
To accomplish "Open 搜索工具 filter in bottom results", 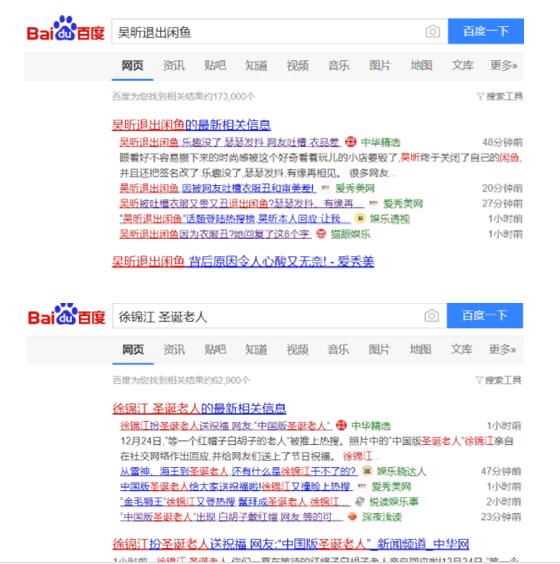I will pos(498,380).
